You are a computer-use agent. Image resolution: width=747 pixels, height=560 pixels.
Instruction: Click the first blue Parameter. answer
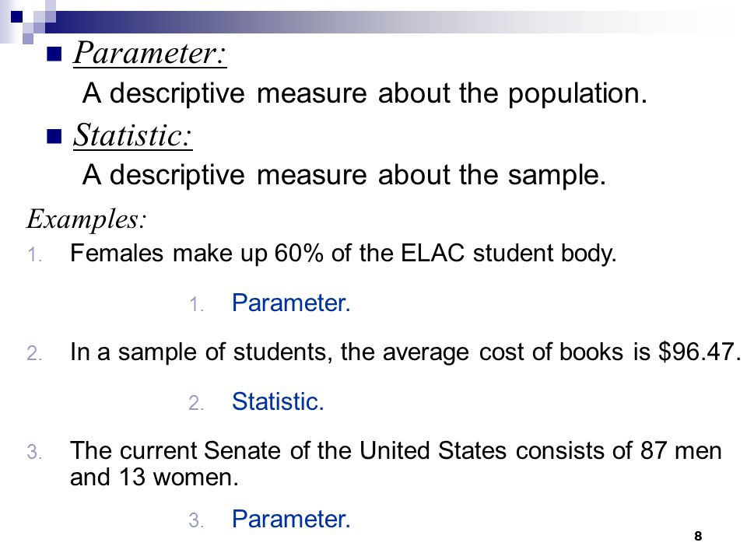click(x=291, y=303)
